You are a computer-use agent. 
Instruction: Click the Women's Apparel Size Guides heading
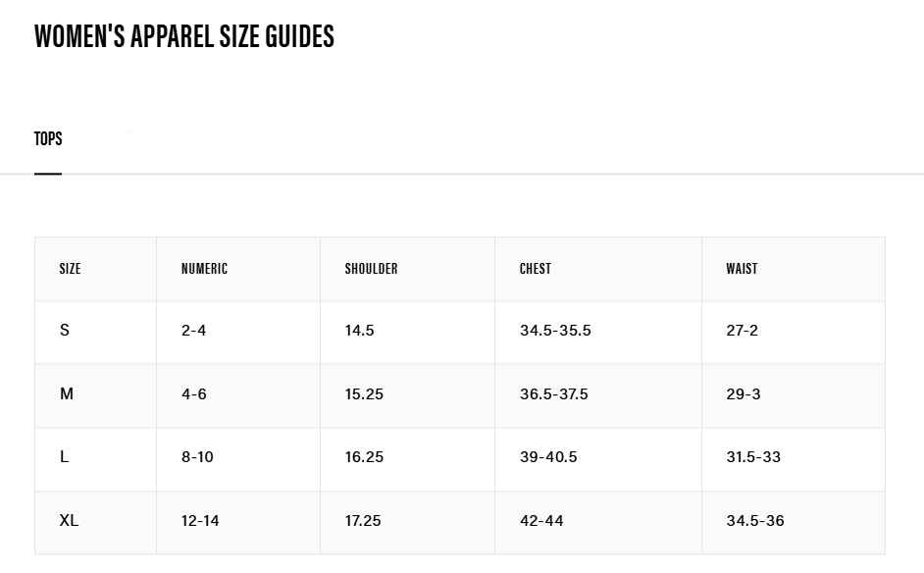click(184, 36)
